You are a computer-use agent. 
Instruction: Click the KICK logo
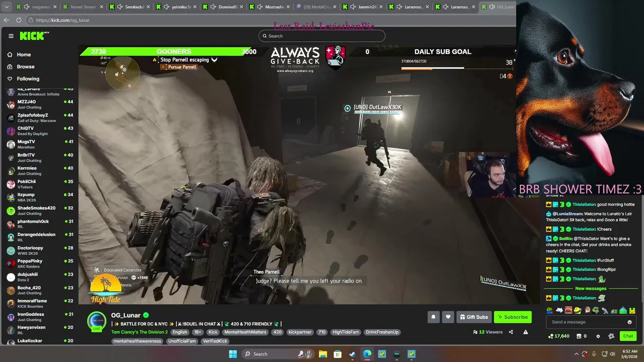point(33,36)
